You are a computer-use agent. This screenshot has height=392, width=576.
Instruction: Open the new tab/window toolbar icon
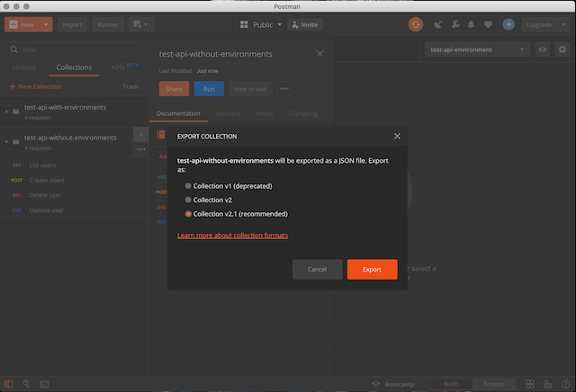pyautogui.click(x=141, y=24)
